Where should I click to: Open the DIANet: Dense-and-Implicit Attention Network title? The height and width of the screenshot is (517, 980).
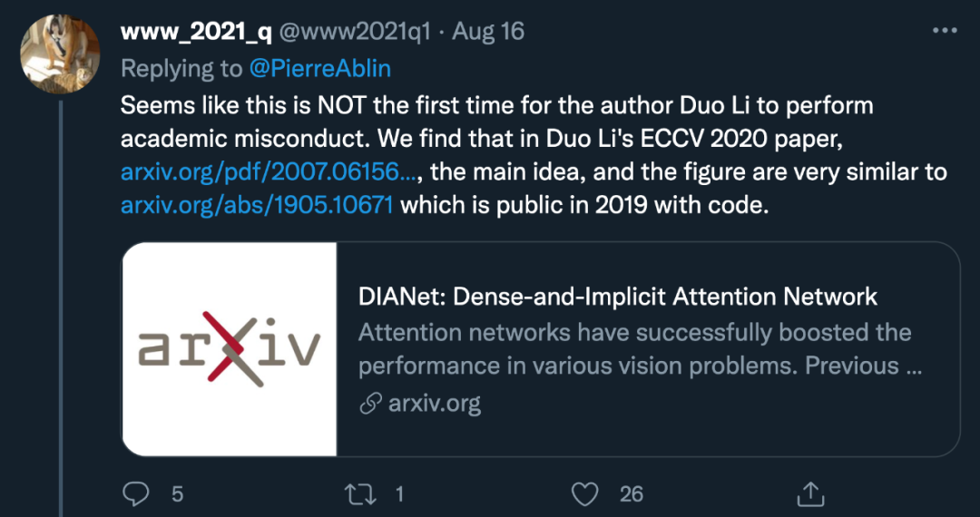click(x=618, y=298)
